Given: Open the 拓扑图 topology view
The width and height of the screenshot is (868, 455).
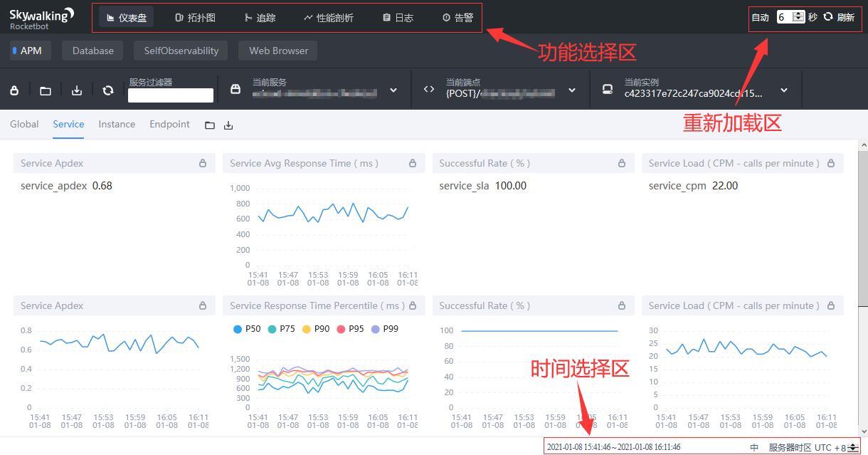Looking at the screenshot, I should (195, 17).
